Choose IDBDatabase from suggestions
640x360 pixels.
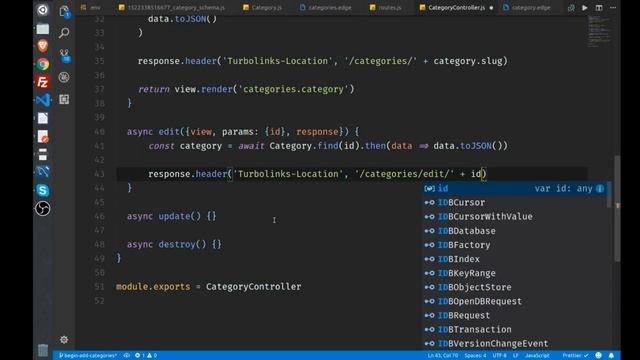coord(514,231)
